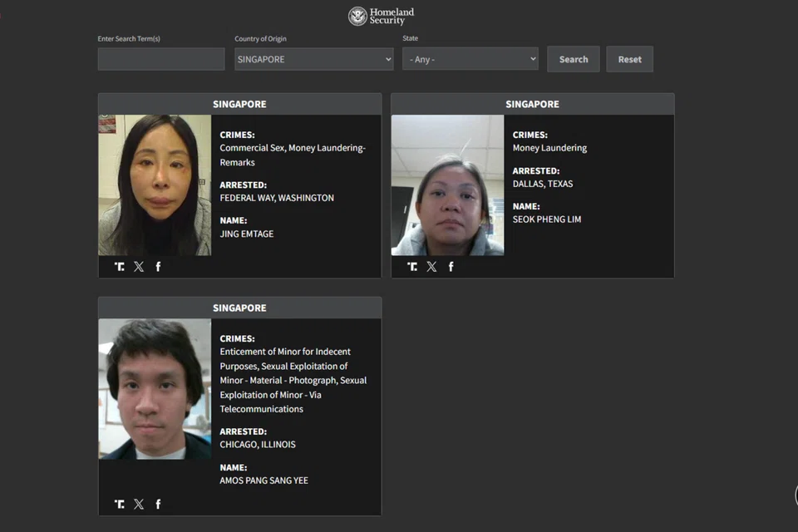Click the Truth Social icon on Seok Pheng Lim card
The image size is (798, 532).
coord(412,267)
